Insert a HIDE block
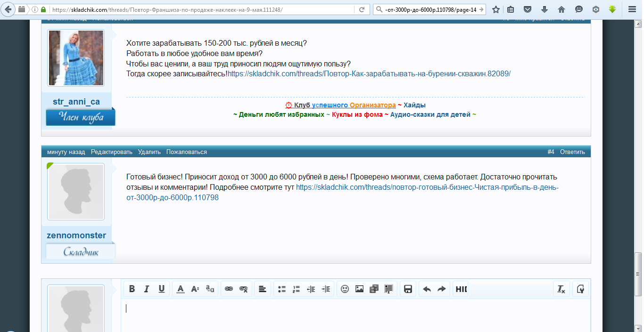Screen dimensions: 644x332 click(x=461, y=289)
